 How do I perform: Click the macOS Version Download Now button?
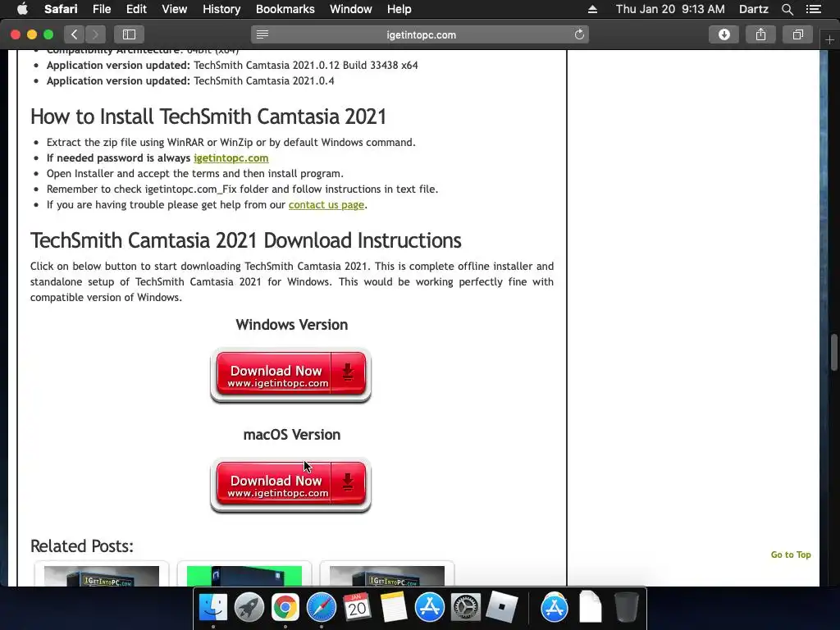tap(291, 485)
